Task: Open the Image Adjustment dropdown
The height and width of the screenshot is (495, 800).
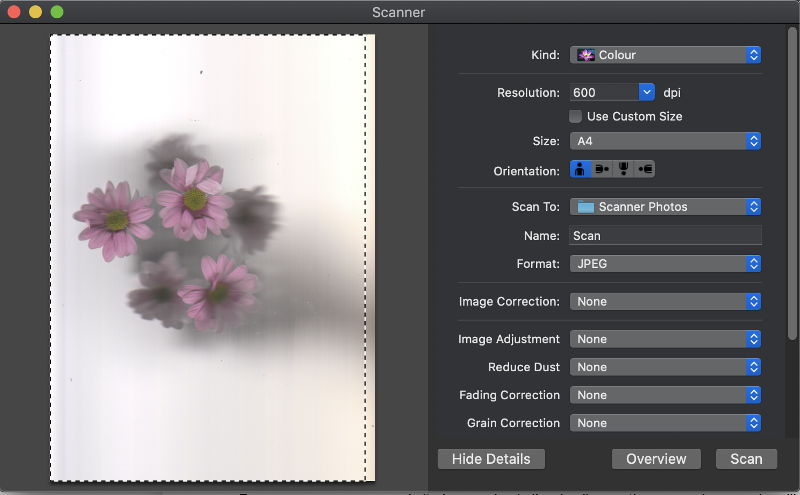Action: (x=665, y=339)
